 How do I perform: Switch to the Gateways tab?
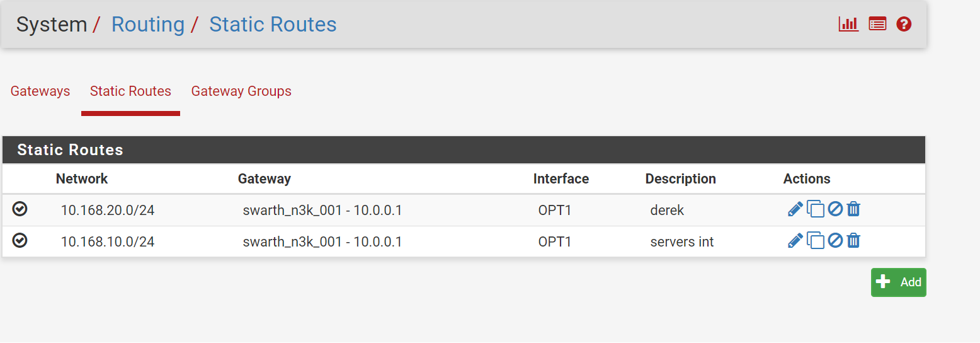pyautogui.click(x=40, y=91)
